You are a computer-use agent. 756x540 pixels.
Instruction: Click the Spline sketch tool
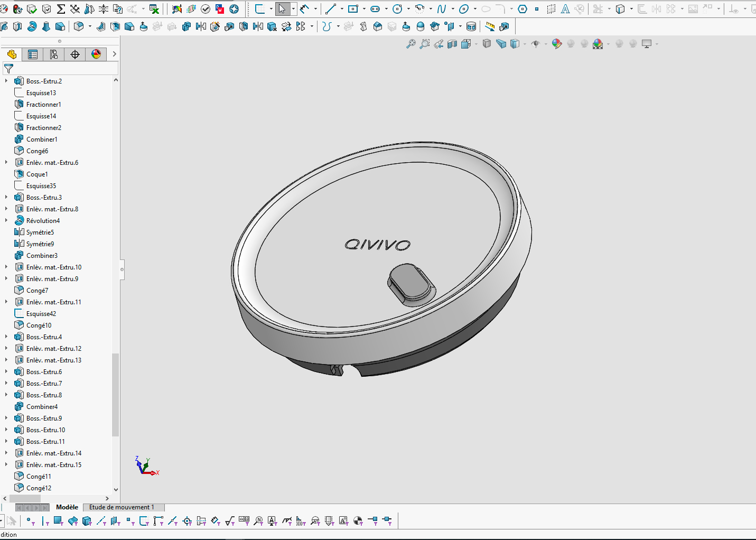pos(442,9)
